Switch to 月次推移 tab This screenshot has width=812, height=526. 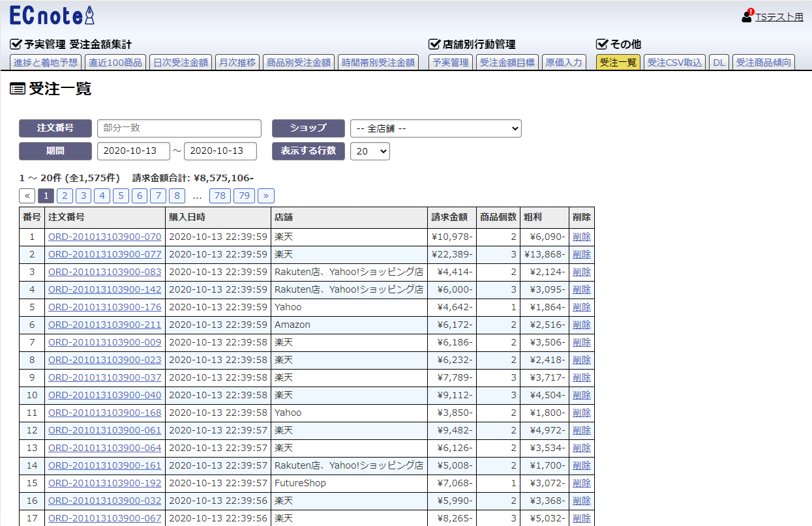[237, 63]
